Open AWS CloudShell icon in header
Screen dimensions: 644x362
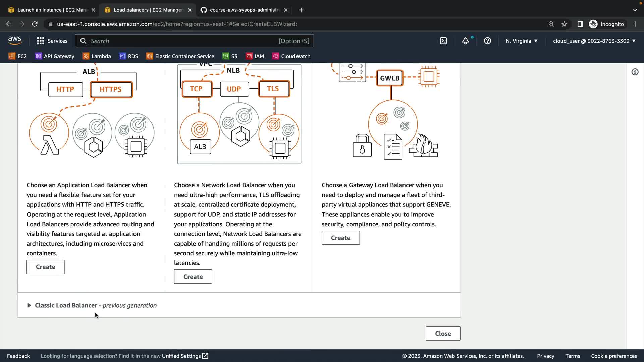tap(443, 41)
